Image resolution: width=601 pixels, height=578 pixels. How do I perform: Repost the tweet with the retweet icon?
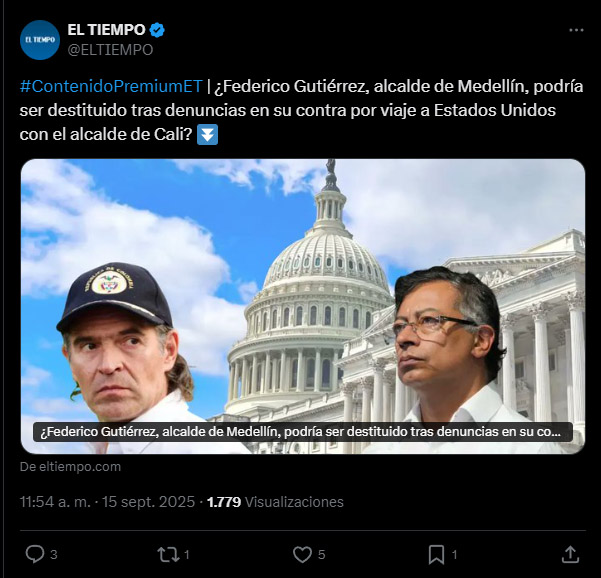(168, 554)
